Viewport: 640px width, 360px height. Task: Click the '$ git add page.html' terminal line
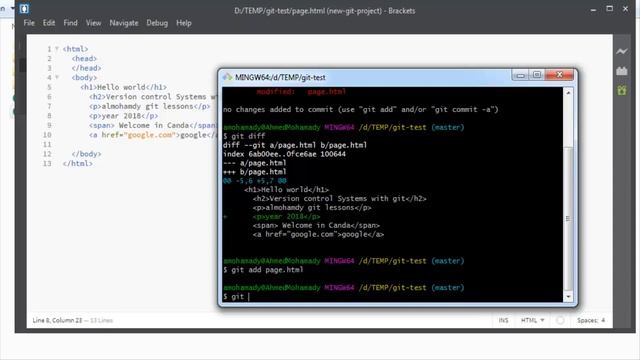point(263,270)
